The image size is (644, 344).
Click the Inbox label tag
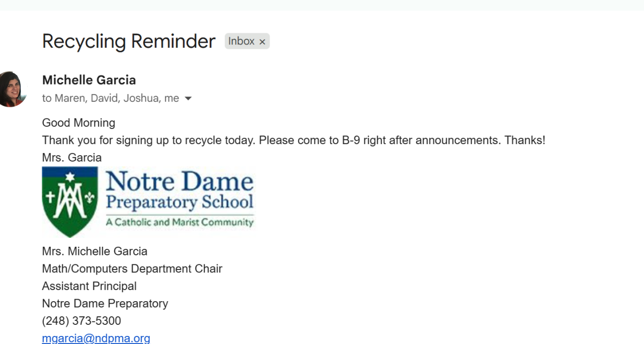pos(241,41)
